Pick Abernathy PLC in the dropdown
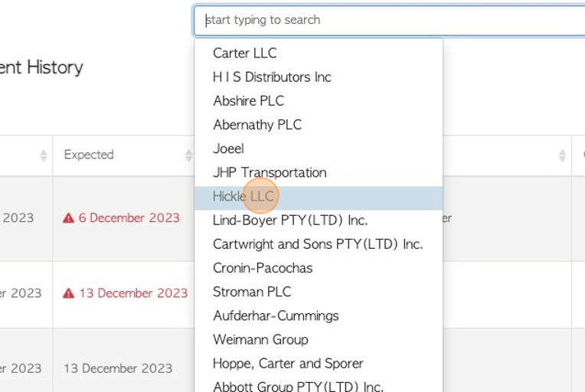 click(x=257, y=124)
